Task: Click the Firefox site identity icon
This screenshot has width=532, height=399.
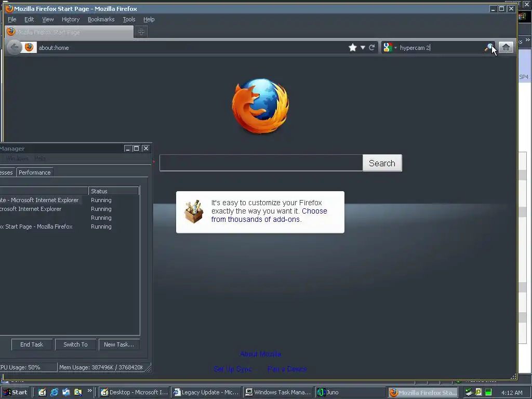Action: 29,47
